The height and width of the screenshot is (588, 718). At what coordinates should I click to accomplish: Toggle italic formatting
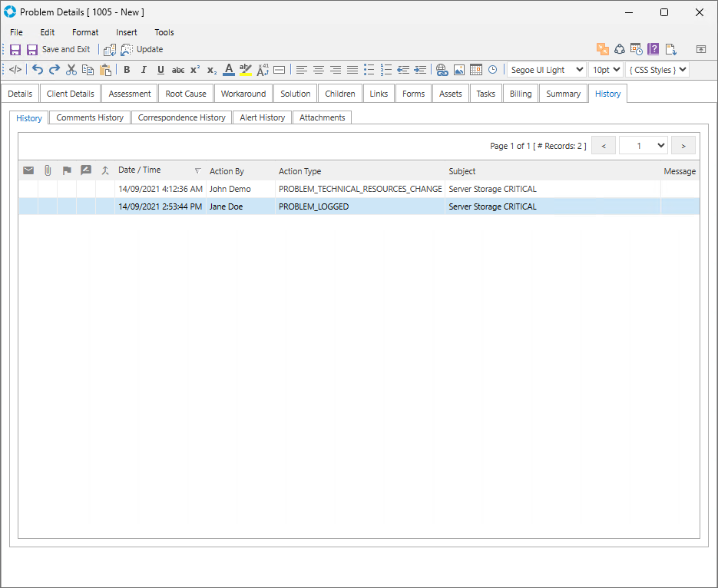point(144,70)
